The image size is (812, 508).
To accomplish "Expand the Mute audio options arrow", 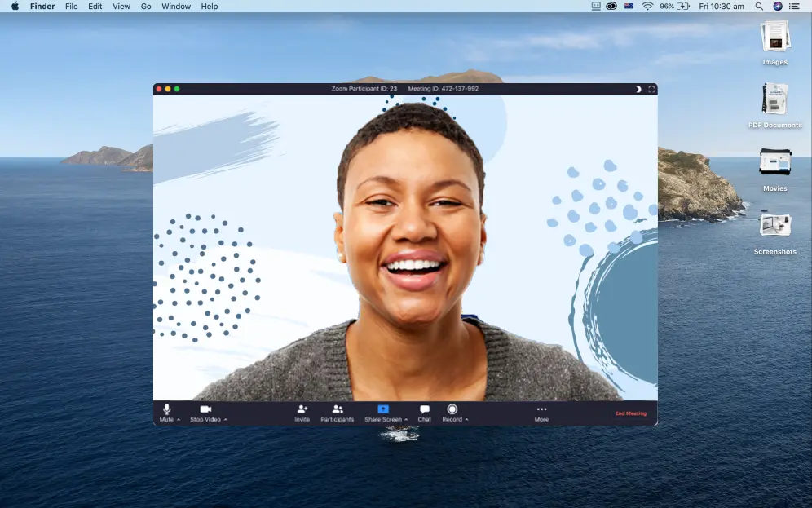I will point(179,420).
